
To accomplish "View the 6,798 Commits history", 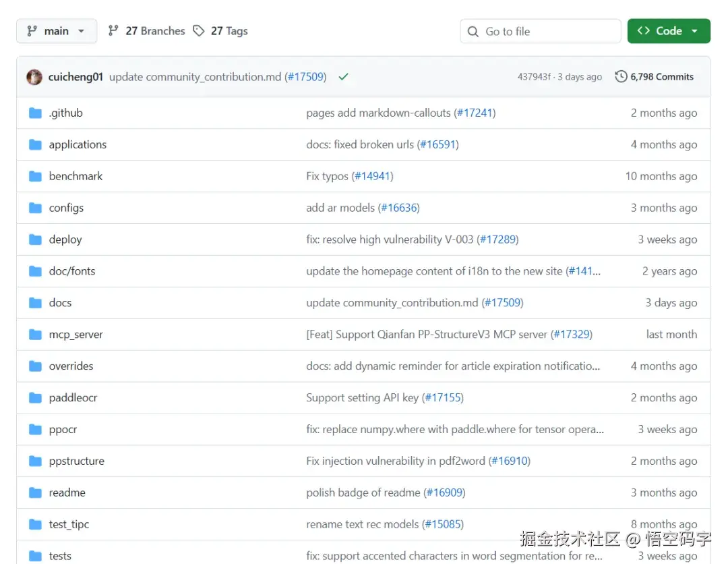I will pyautogui.click(x=654, y=77).
